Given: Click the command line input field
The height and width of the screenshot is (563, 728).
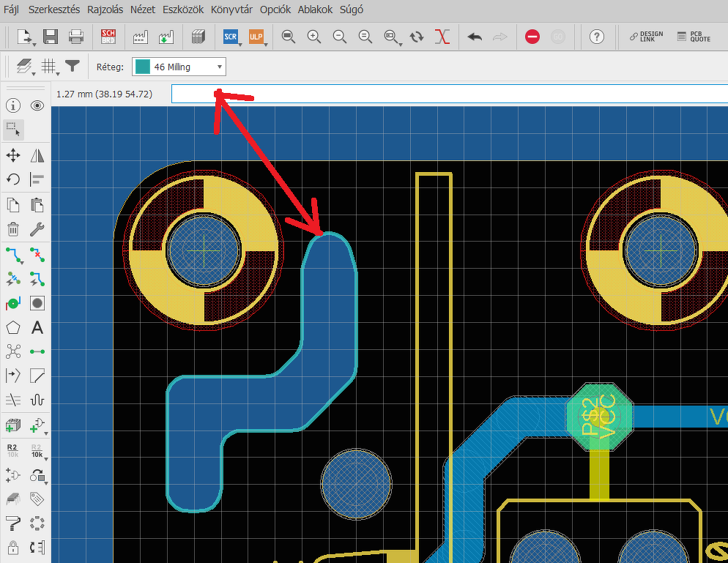Looking at the screenshot, I should click(x=450, y=94).
